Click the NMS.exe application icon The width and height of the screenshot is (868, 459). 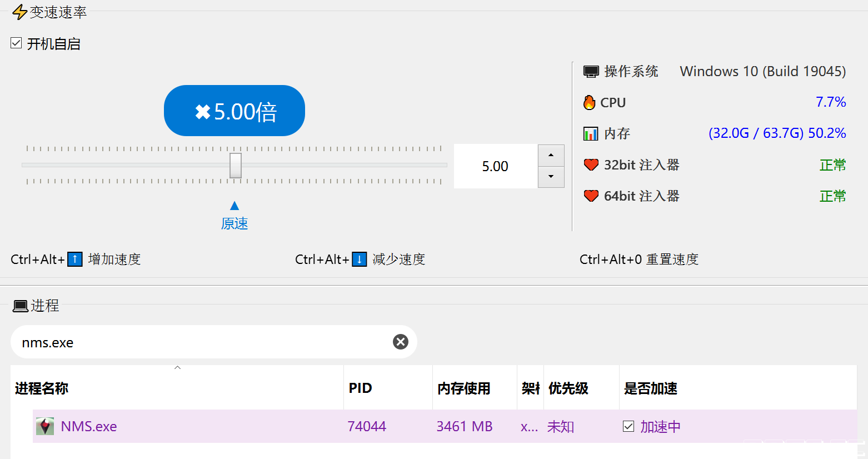pyautogui.click(x=45, y=426)
